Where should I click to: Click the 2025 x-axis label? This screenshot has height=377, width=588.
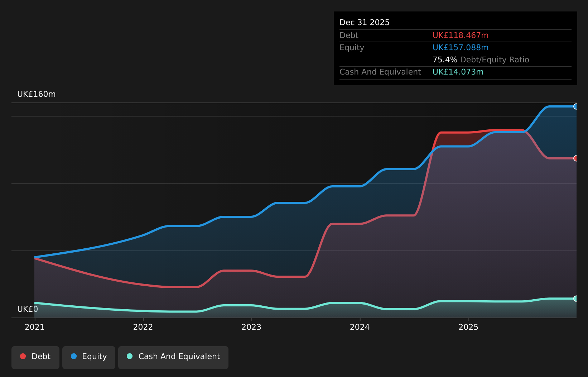pyautogui.click(x=468, y=327)
